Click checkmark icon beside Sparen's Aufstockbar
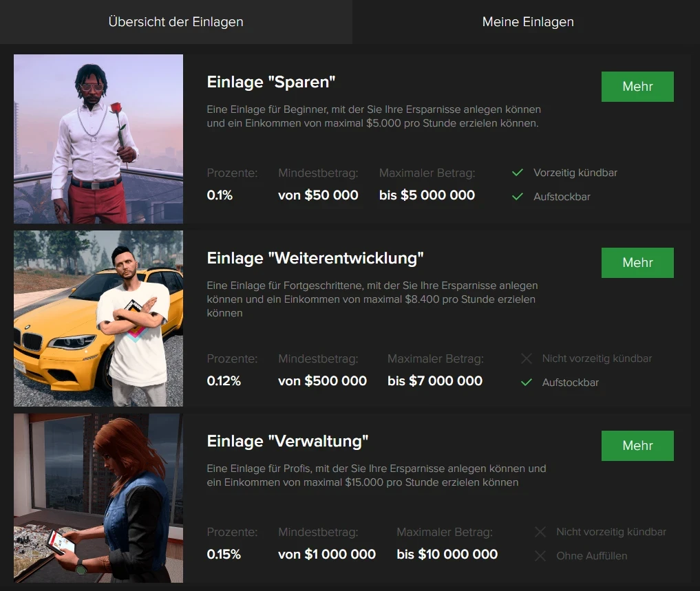700x591 pixels. tap(518, 197)
